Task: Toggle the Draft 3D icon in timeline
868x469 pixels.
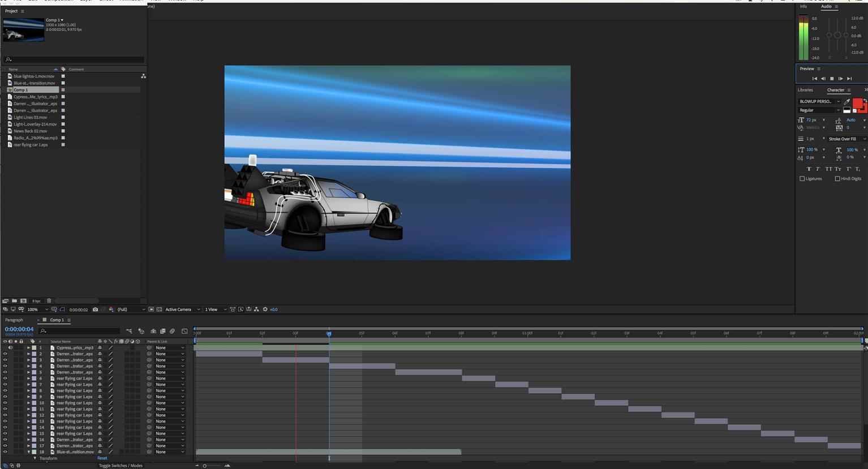Action: [141, 331]
